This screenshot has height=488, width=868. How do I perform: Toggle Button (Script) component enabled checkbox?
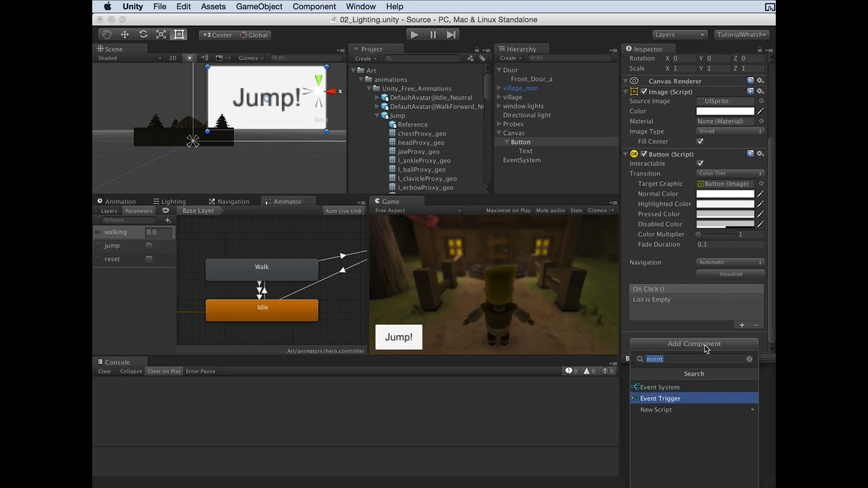(x=644, y=154)
